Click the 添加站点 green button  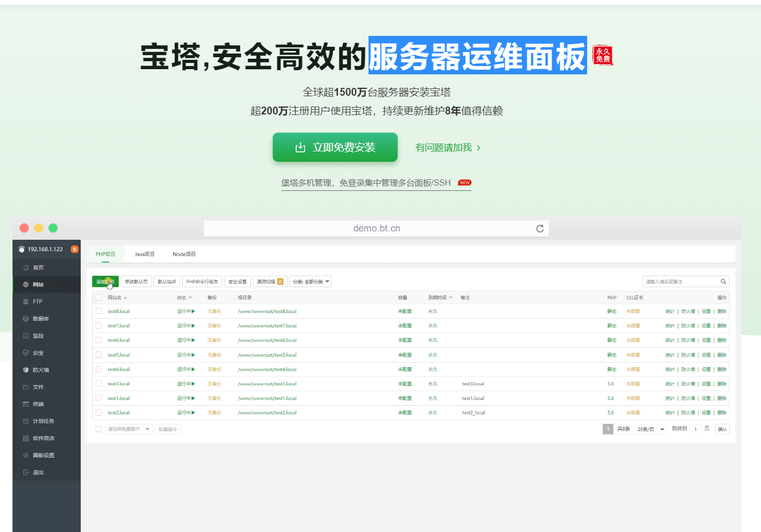coord(105,281)
